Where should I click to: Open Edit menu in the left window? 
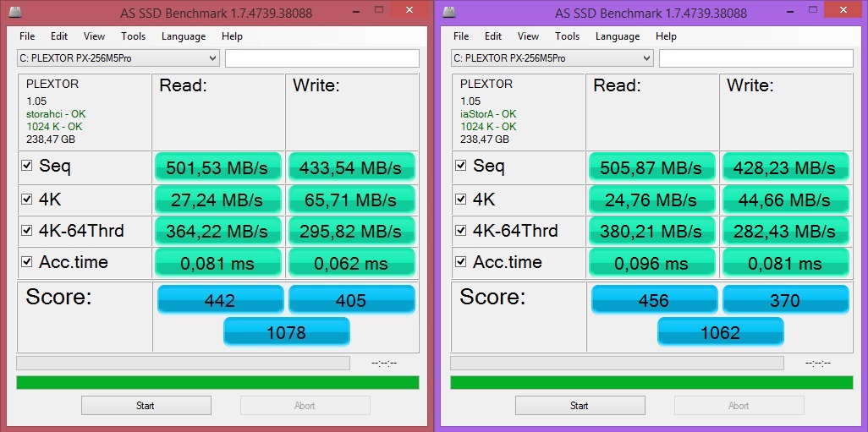pyautogui.click(x=59, y=36)
